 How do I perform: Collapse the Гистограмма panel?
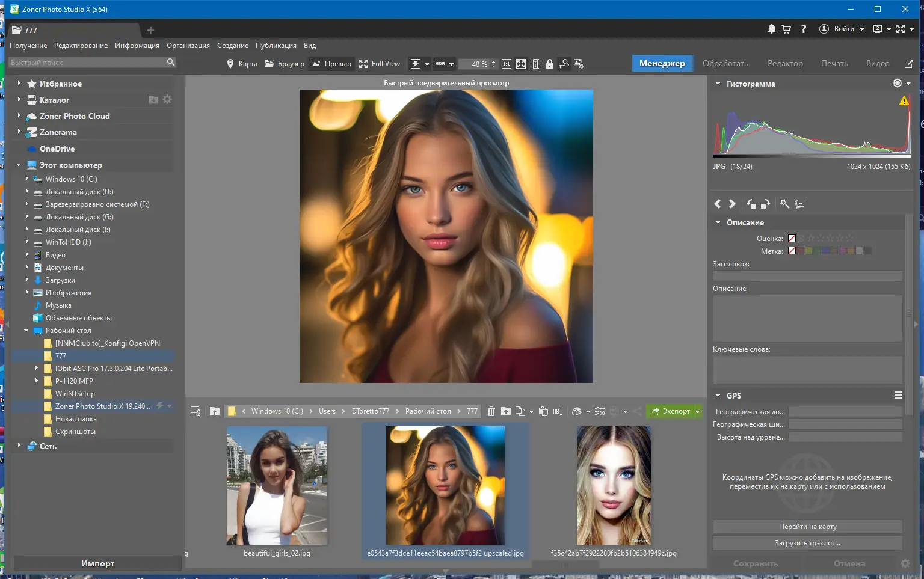click(718, 84)
